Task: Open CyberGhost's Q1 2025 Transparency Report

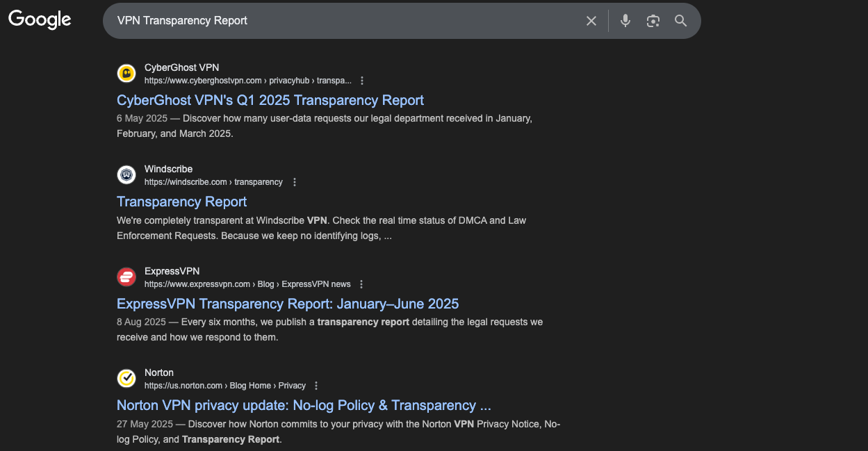Action: pyautogui.click(x=270, y=100)
